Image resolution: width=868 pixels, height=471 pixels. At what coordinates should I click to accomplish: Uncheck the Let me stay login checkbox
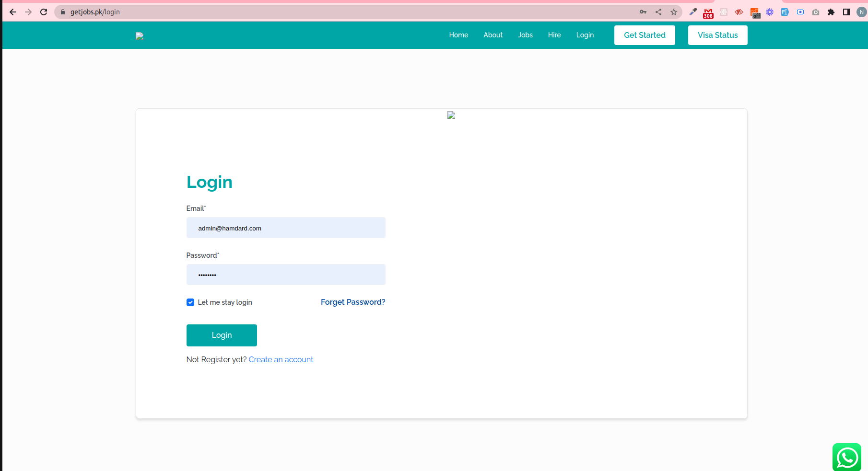tap(190, 302)
